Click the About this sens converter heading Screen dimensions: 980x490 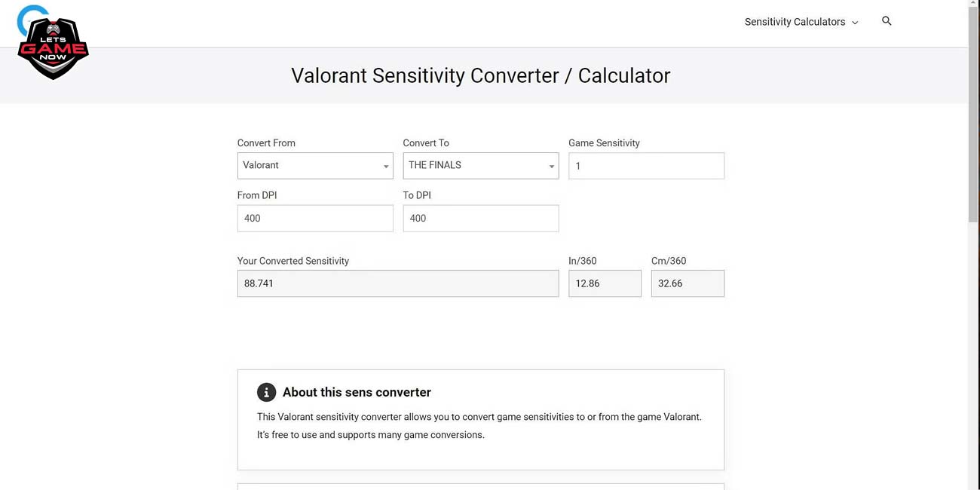(x=357, y=392)
